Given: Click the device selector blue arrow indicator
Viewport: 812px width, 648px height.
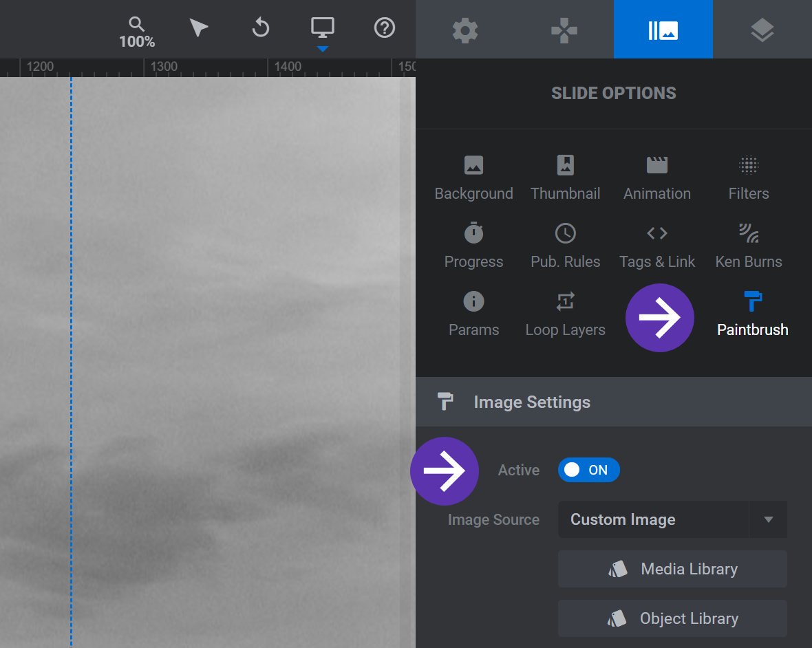Looking at the screenshot, I should pyautogui.click(x=322, y=49).
